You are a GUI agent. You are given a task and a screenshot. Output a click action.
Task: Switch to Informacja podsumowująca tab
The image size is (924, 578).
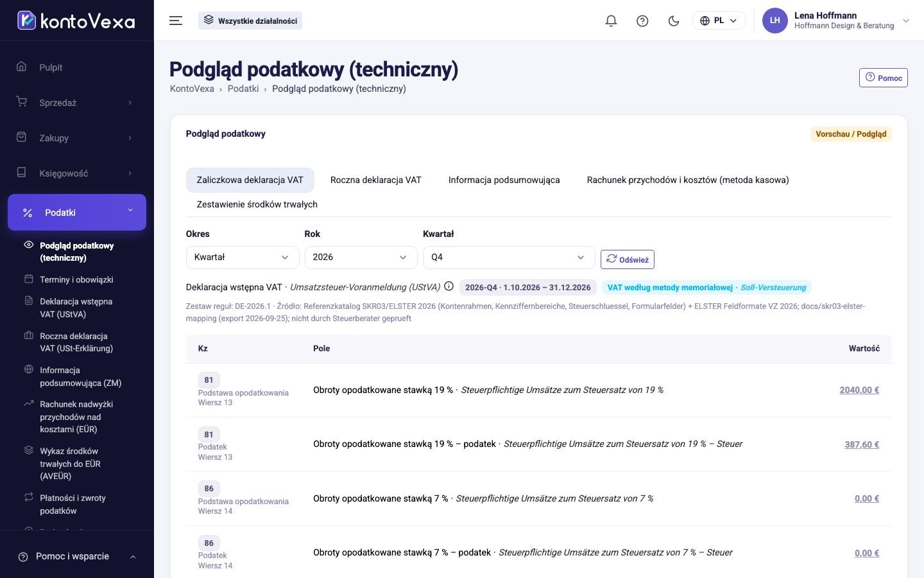(504, 180)
